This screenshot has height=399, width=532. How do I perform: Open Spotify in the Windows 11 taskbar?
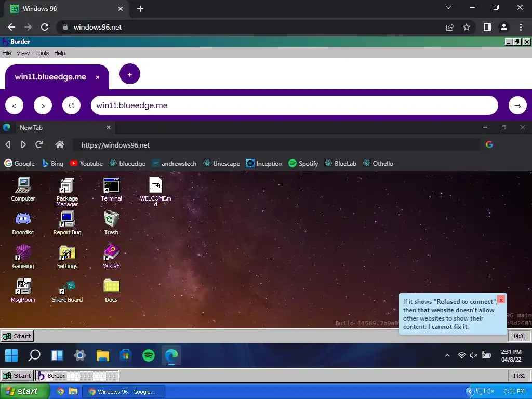[149, 355]
